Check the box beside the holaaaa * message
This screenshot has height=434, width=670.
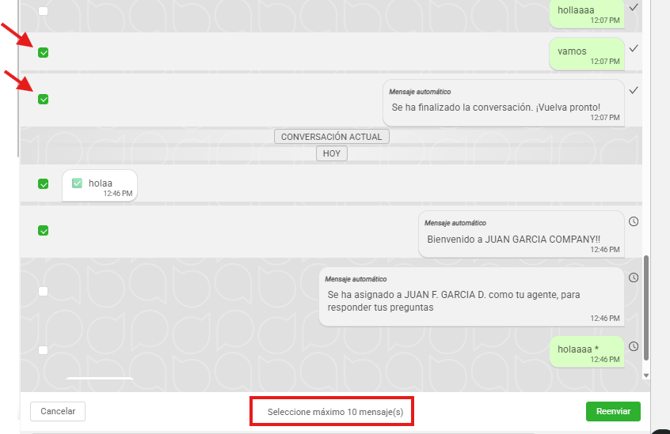(x=43, y=350)
